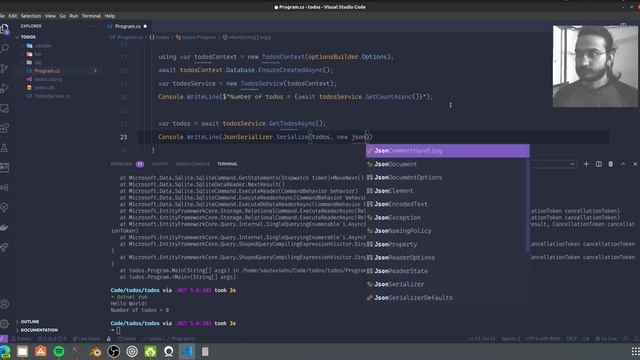Viewport: 640px width, 360px height.
Task: Open the Run menu
Action: [x=73, y=16]
